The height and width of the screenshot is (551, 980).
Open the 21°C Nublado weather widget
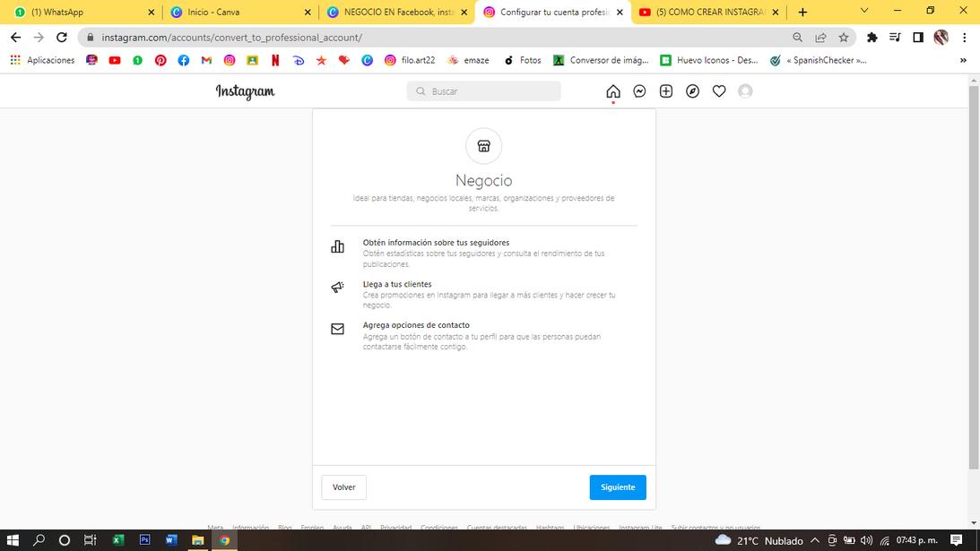click(759, 540)
